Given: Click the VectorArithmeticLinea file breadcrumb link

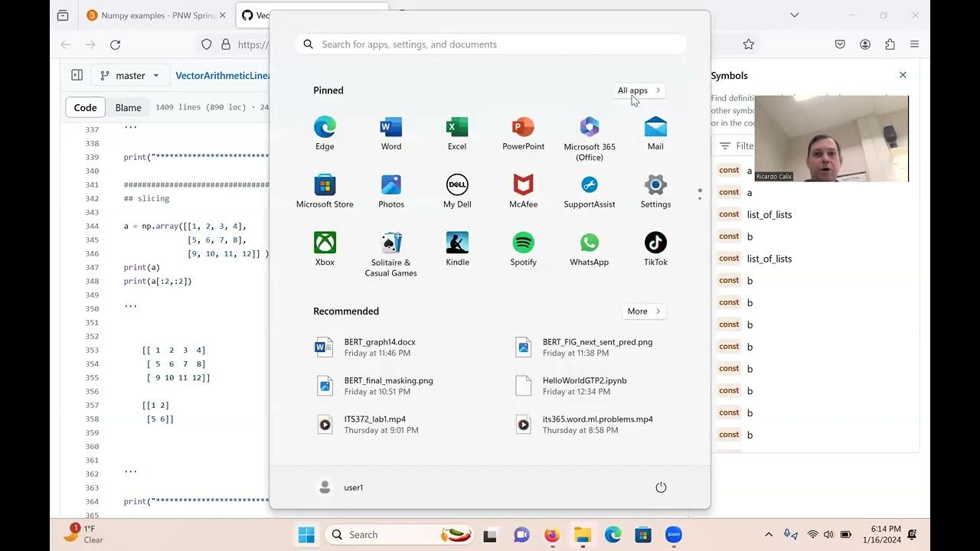Looking at the screenshot, I should pos(222,75).
